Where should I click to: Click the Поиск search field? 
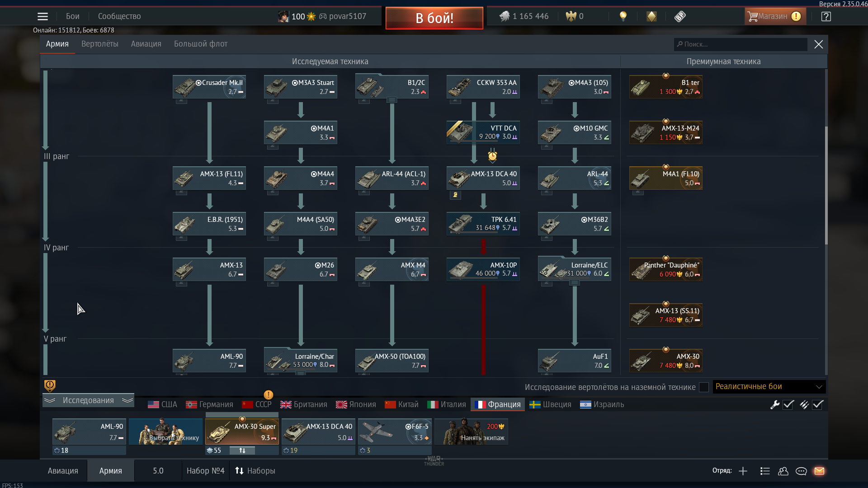[741, 44]
